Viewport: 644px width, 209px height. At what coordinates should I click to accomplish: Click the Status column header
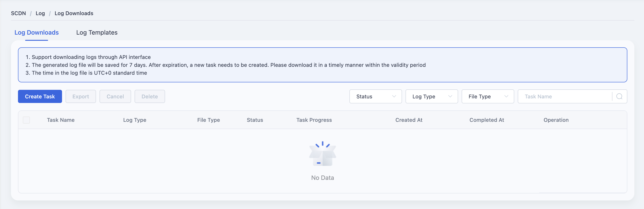(255, 120)
